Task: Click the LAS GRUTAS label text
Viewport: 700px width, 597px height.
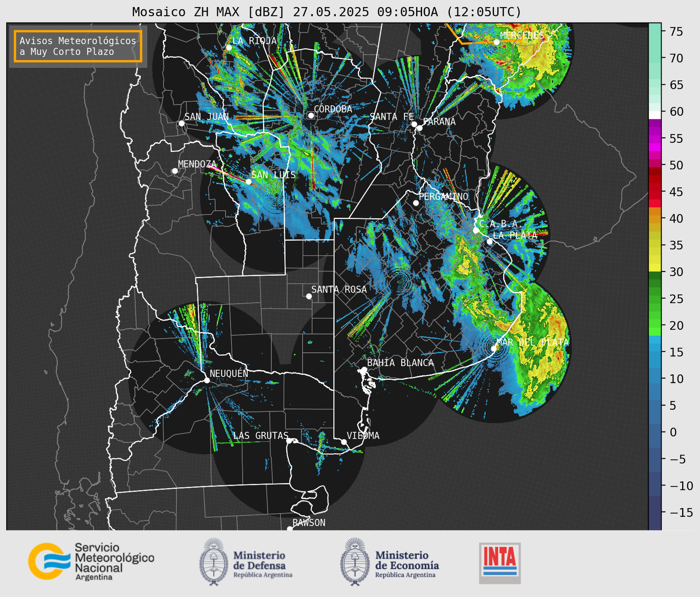Action: point(261,436)
